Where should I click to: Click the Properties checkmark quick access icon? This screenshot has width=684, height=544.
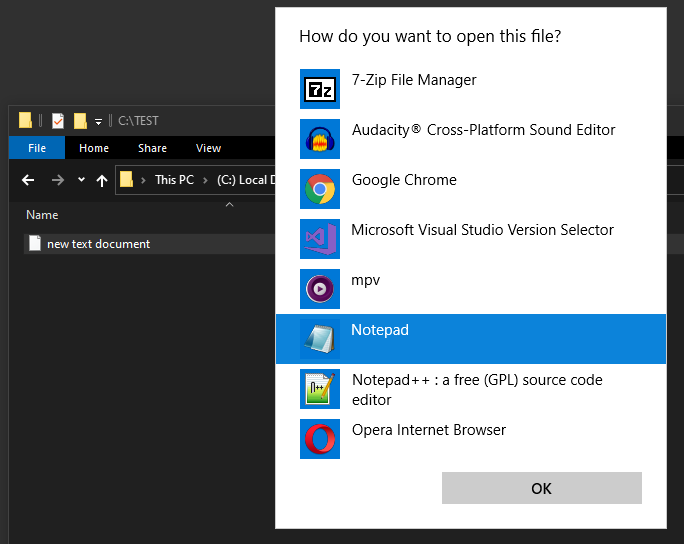click(58, 121)
